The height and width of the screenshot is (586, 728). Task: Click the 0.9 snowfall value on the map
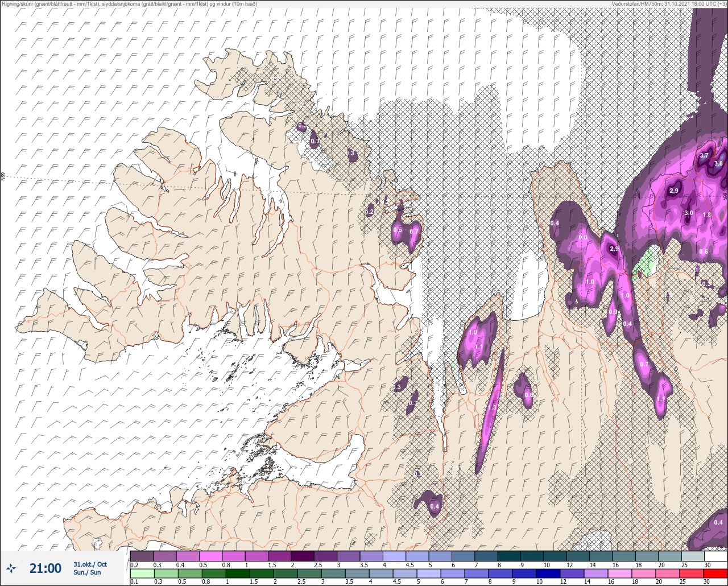tap(613, 312)
